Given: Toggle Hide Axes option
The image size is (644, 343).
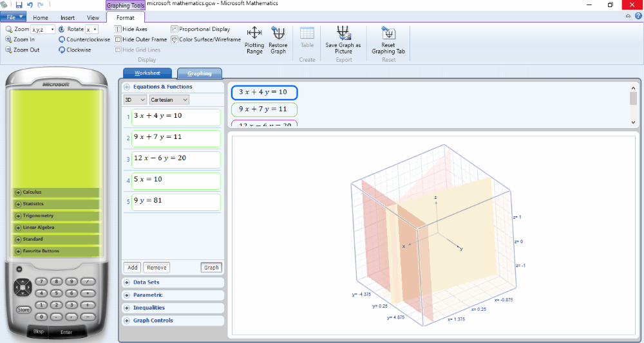Looking at the screenshot, I should 131,29.
